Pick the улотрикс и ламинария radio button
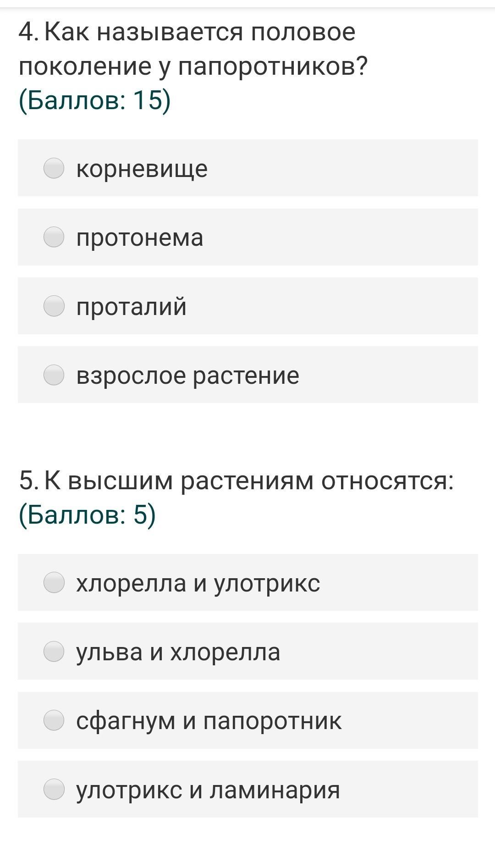This screenshot has height=868, width=495. coord(54,789)
